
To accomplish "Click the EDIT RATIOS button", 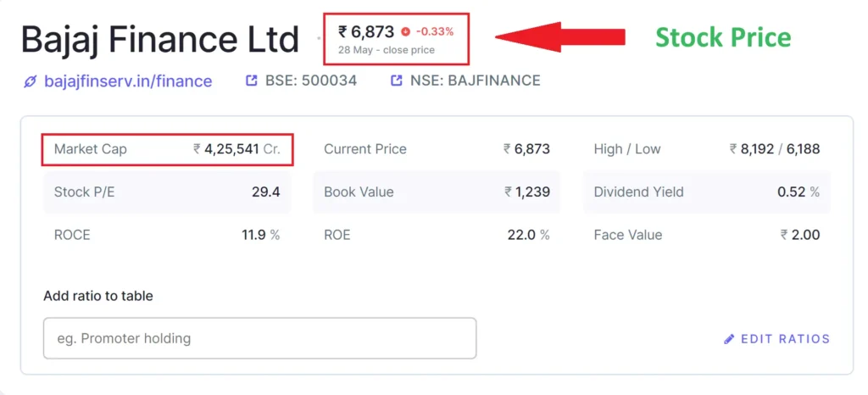I will (785, 339).
